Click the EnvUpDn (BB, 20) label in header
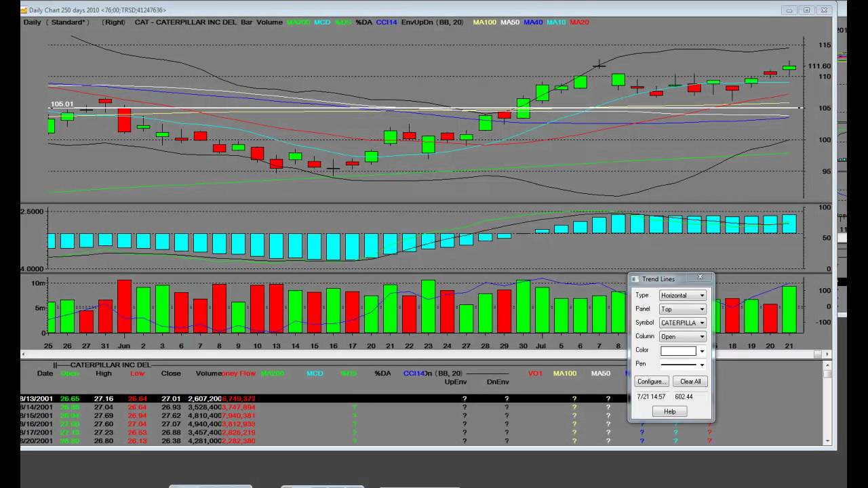Viewport: 868px width, 488px height. [x=433, y=22]
